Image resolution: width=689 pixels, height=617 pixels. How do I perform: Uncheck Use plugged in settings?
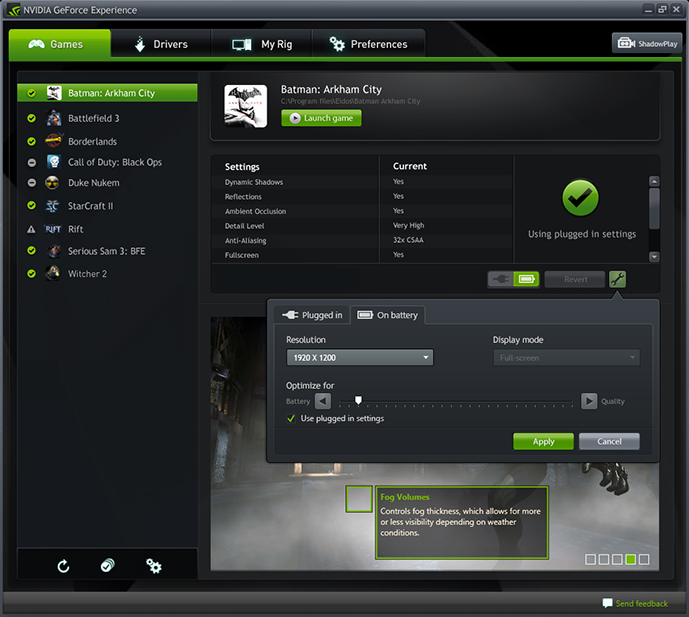291,418
